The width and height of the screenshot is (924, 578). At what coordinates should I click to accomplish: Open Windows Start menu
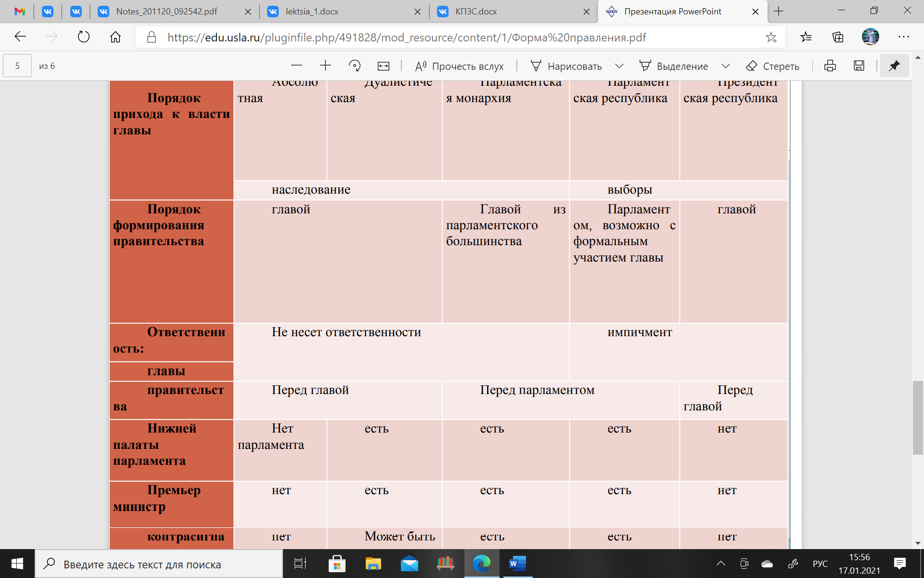click(x=17, y=564)
